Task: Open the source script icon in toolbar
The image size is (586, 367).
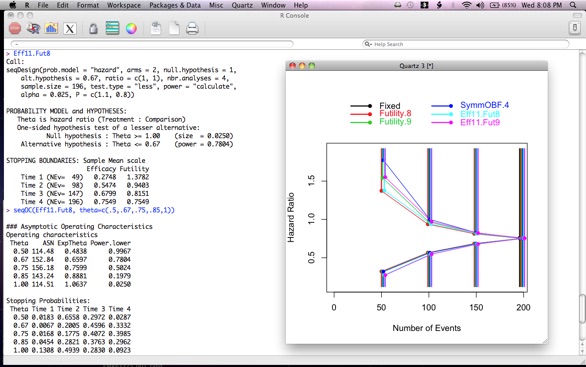Action: pos(33,29)
